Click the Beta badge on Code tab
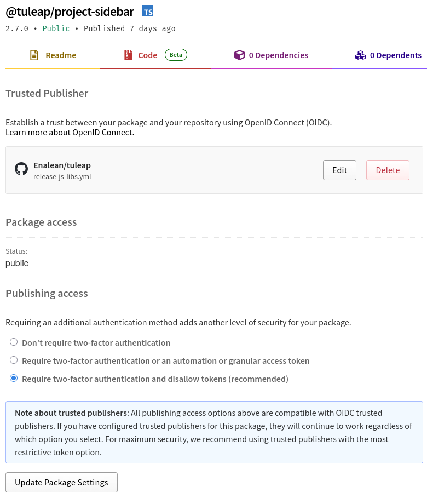This screenshot has height=504, width=427. tap(176, 55)
